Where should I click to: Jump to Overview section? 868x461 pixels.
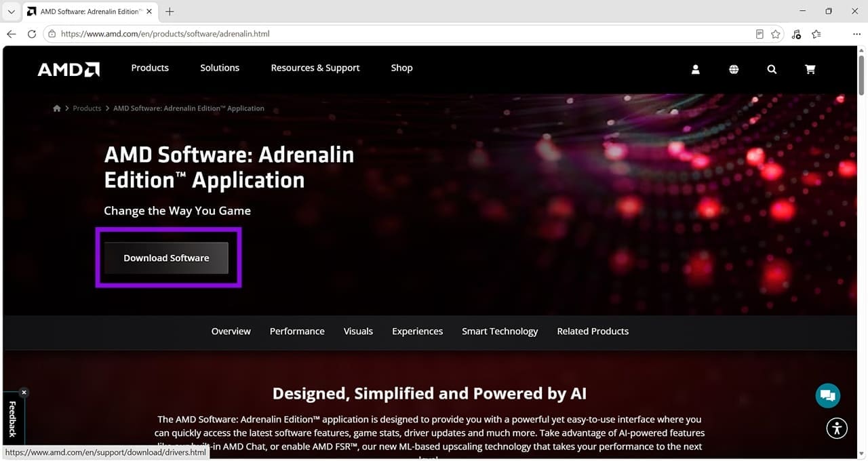231,332
